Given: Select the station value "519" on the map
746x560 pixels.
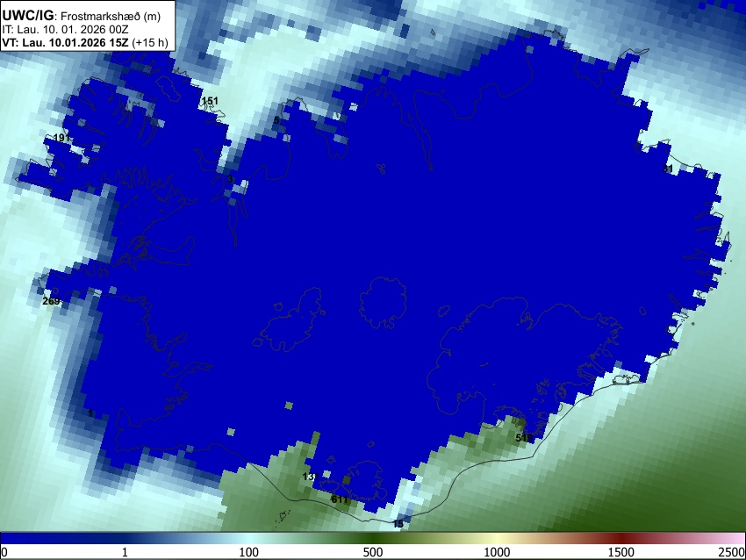Looking at the screenshot, I should coord(524,438).
